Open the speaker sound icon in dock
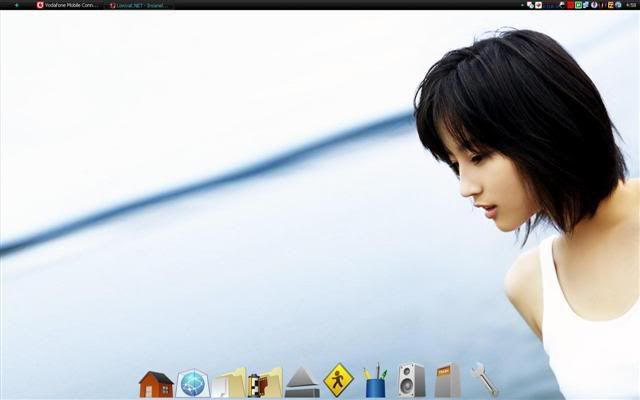The image size is (640, 400). coord(411,380)
